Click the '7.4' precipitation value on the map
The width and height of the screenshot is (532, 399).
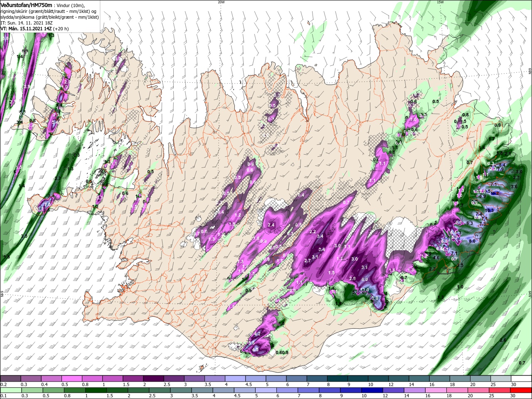(x=479, y=214)
